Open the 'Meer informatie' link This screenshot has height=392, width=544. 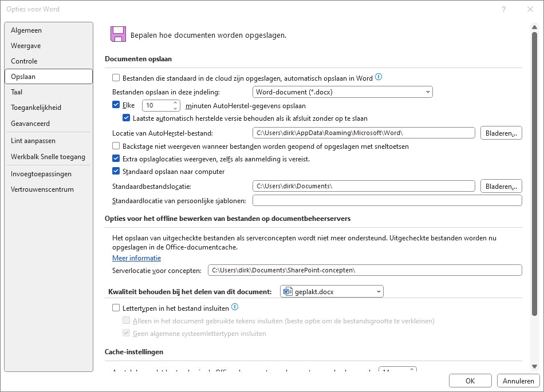136,258
